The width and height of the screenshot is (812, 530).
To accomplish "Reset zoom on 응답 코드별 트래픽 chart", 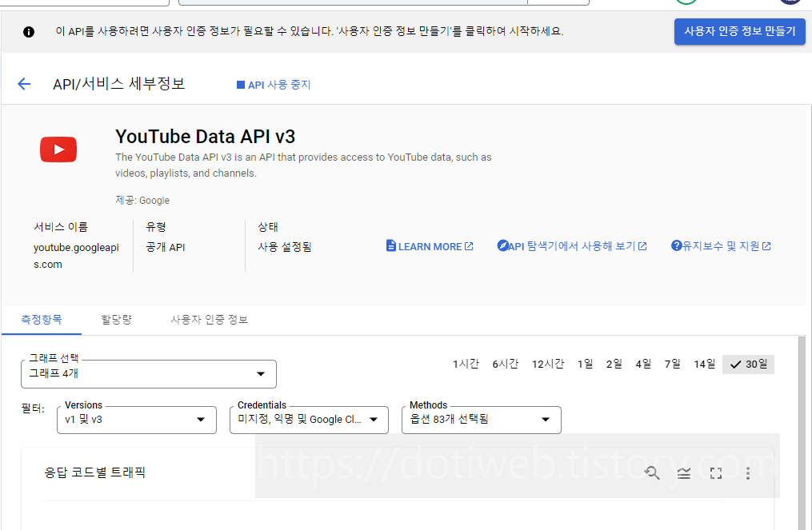I will pyautogui.click(x=652, y=472).
